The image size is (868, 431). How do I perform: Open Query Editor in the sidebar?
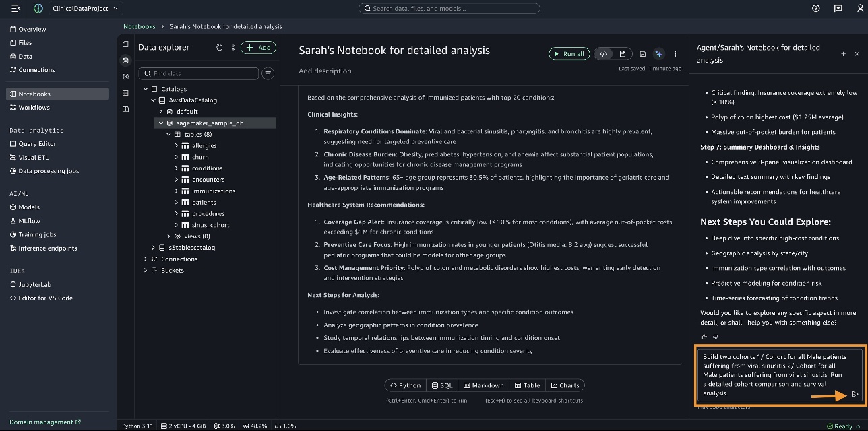tap(37, 144)
